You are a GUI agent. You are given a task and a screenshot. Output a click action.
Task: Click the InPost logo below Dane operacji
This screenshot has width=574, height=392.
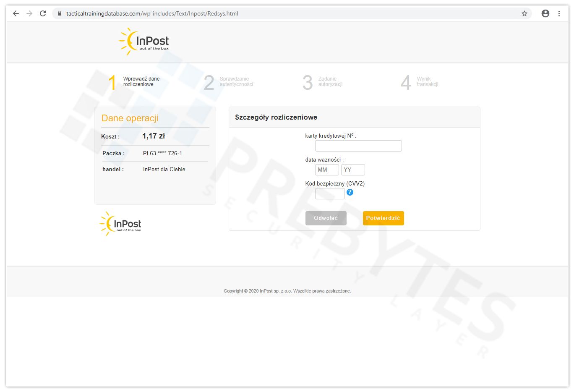click(x=120, y=224)
